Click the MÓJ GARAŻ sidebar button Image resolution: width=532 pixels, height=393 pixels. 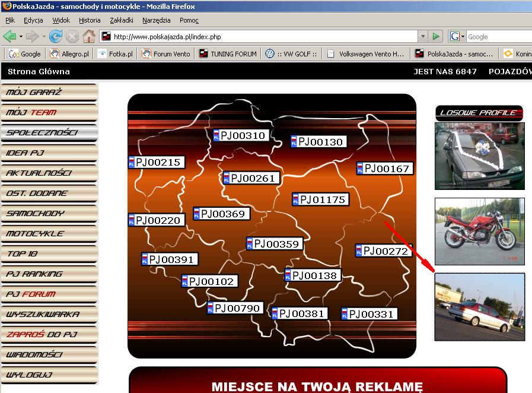click(x=49, y=93)
